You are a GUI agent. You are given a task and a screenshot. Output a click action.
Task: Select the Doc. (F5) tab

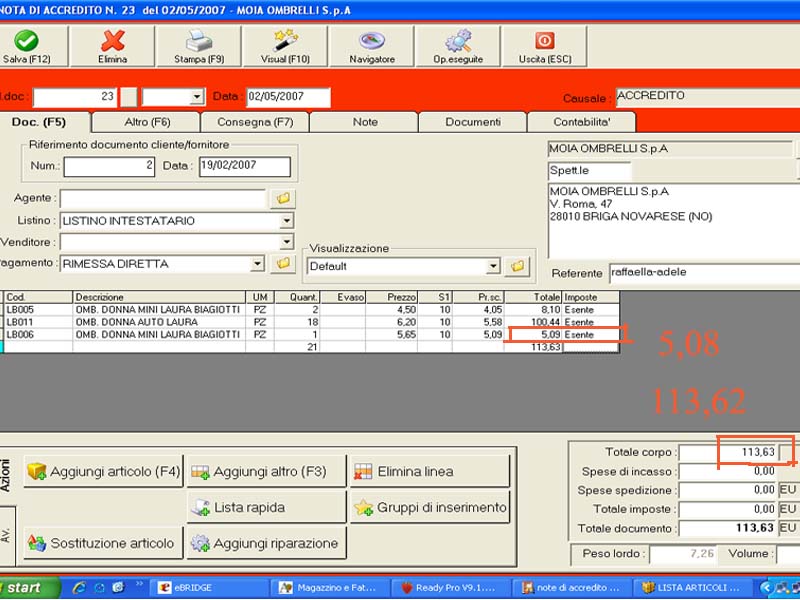click(45, 122)
